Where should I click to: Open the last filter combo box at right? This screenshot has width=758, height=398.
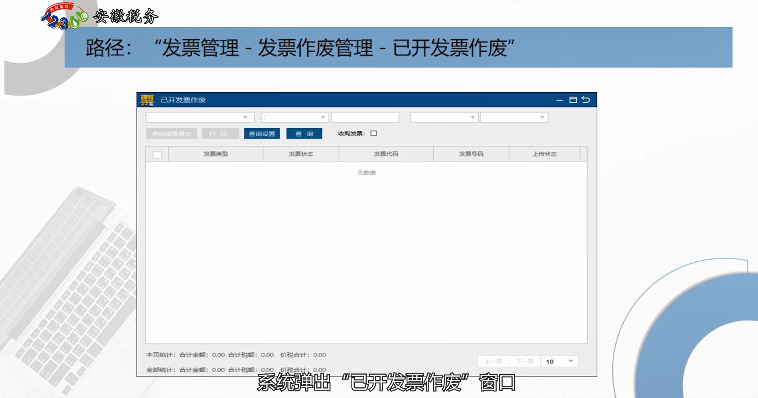tap(514, 118)
